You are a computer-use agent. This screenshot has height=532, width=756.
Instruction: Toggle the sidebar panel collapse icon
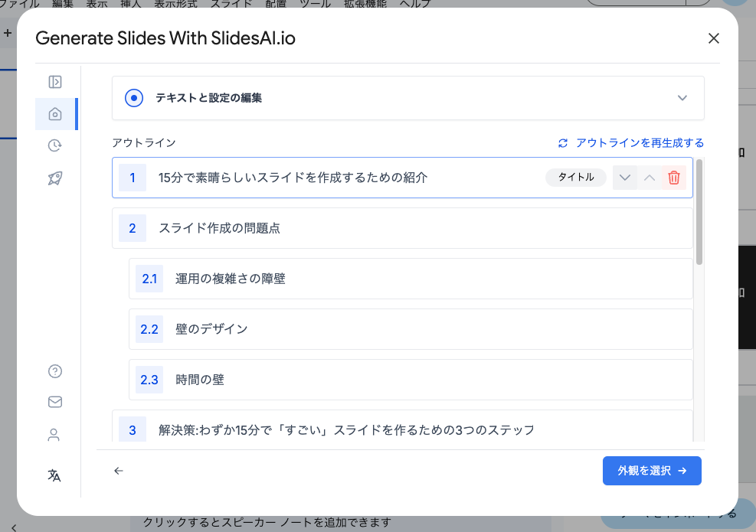(x=54, y=82)
